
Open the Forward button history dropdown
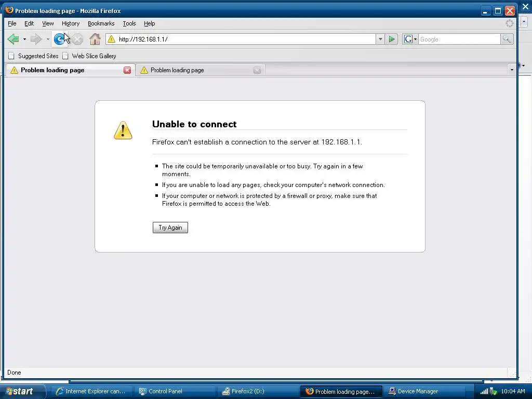tap(48, 39)
